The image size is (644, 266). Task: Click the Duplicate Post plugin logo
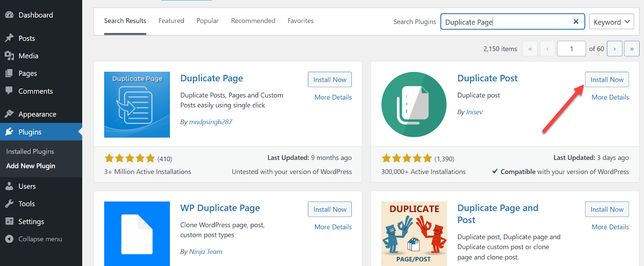(414, 105)
